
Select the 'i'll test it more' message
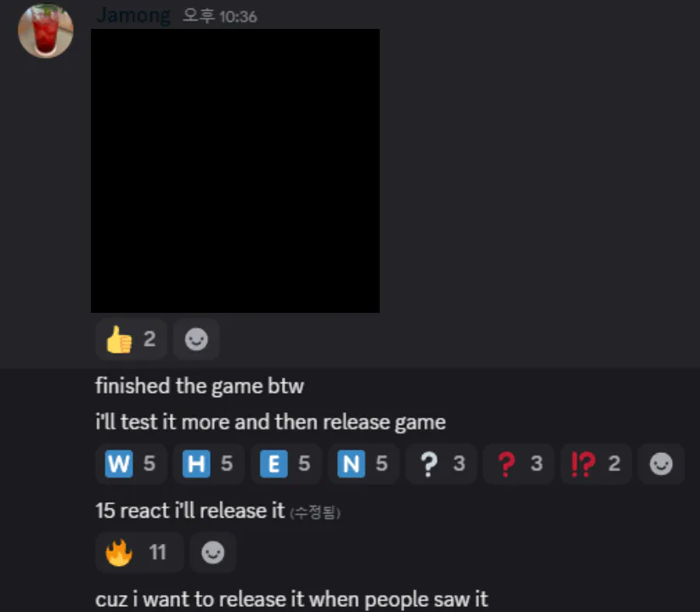click(x=270, y=422)
